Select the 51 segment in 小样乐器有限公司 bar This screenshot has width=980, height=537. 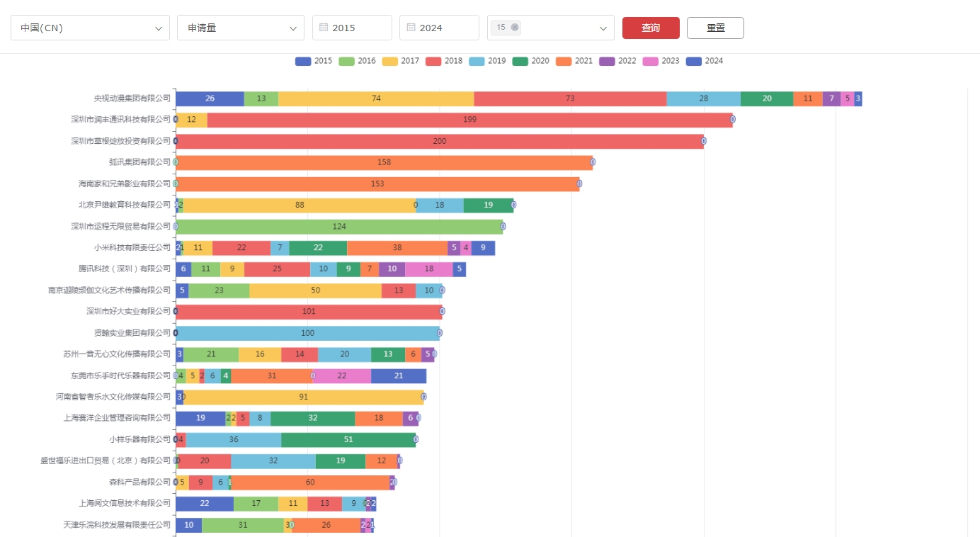pos(348,439)
